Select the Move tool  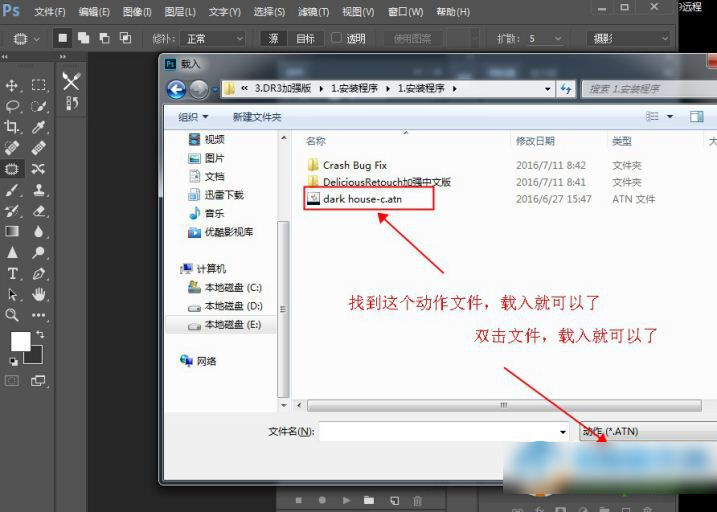pos(11,85)
